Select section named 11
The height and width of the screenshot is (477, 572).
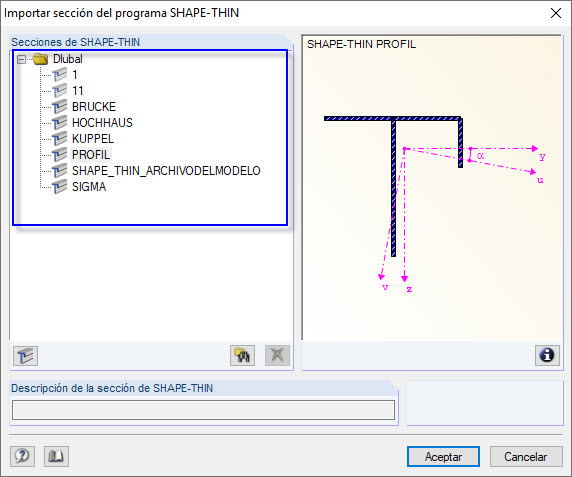[x=78, y=91]
